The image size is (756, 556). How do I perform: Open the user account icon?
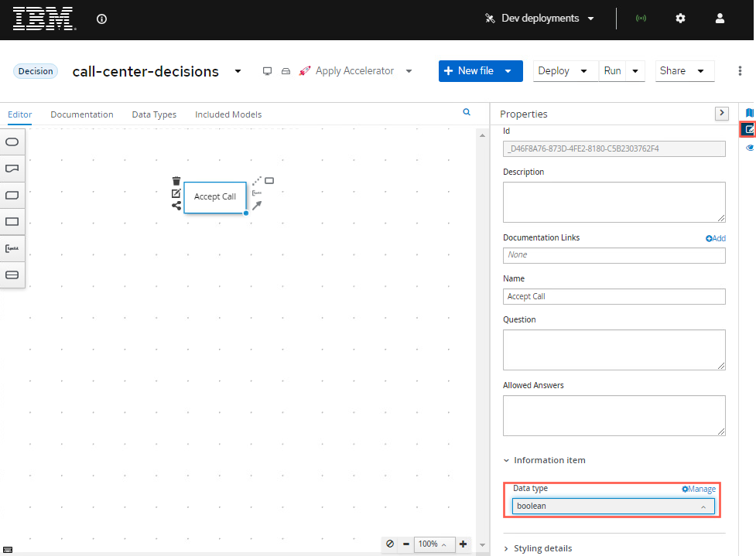[720, 19]
